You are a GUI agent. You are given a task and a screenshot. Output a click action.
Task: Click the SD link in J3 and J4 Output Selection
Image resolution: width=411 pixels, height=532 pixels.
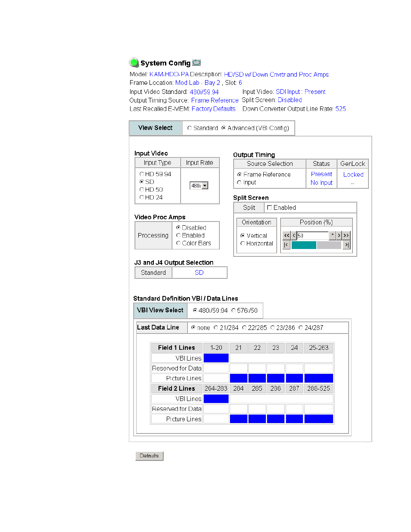point(199,273)
